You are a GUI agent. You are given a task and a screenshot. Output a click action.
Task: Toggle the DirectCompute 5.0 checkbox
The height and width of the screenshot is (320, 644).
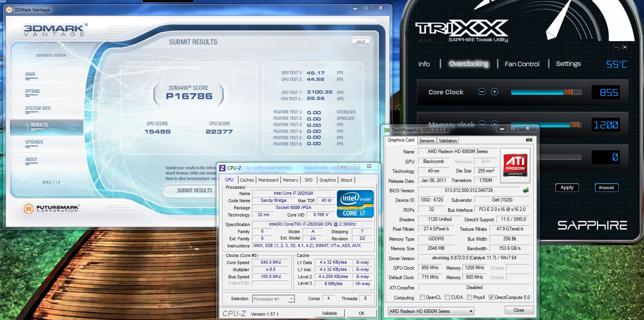coord(491,297)
